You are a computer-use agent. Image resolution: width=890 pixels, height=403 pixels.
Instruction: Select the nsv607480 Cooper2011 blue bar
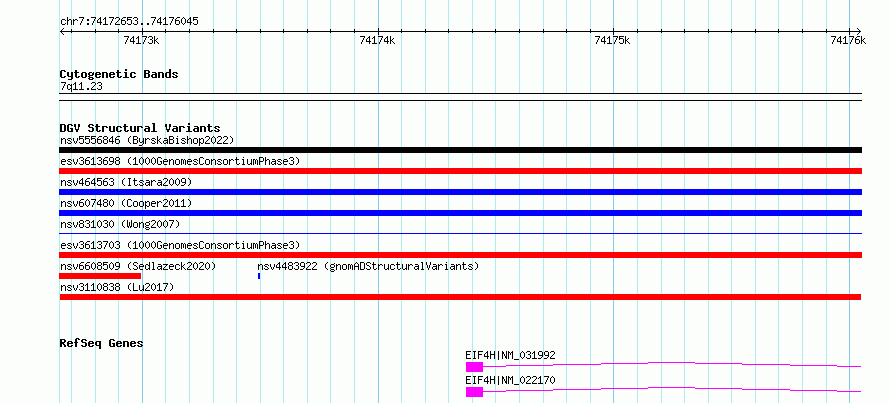click(x=460, y=213)
